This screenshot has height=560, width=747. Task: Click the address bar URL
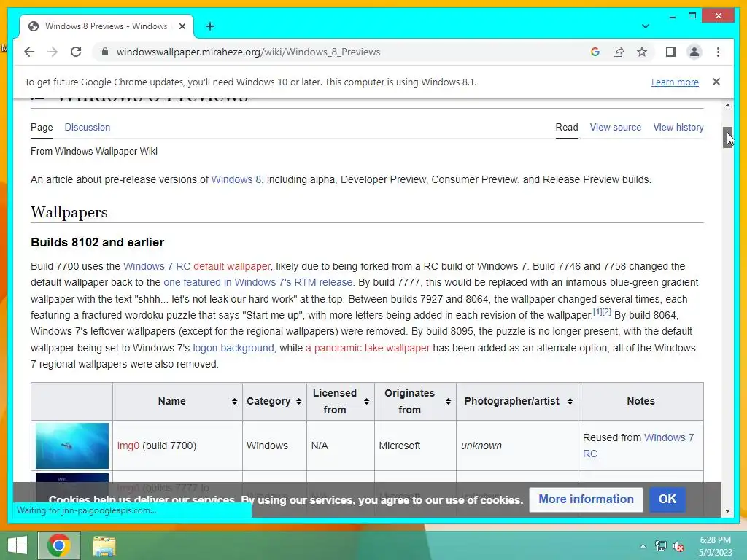coord(248,52)
